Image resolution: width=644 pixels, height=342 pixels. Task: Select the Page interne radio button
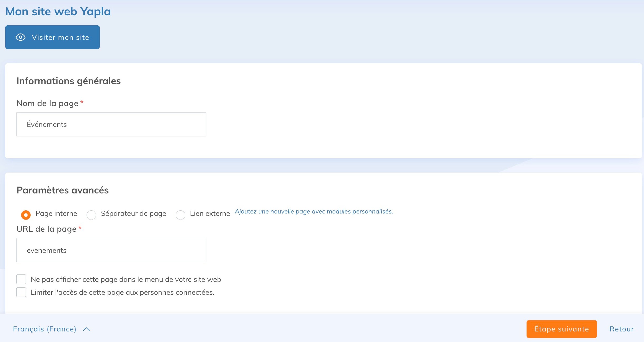[x=26, y=215]
